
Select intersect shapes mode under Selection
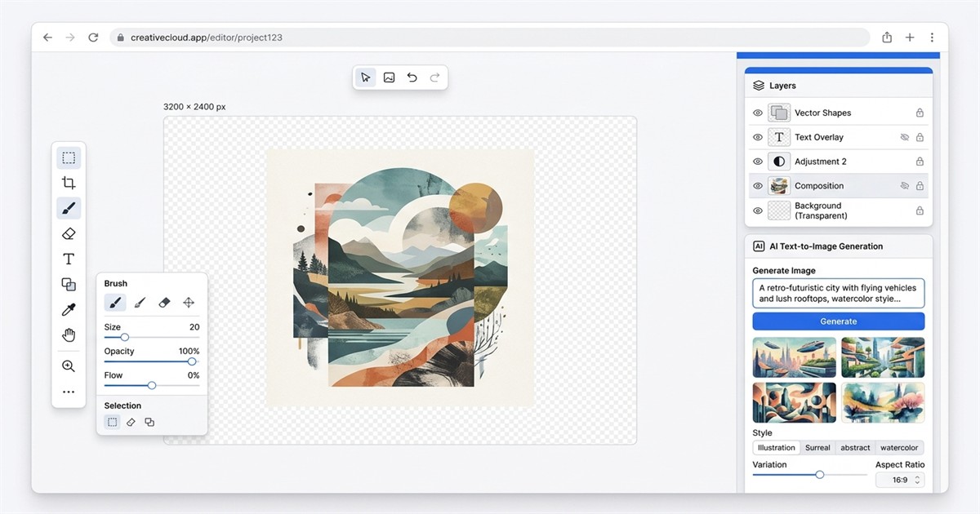(x=149, y=422)
